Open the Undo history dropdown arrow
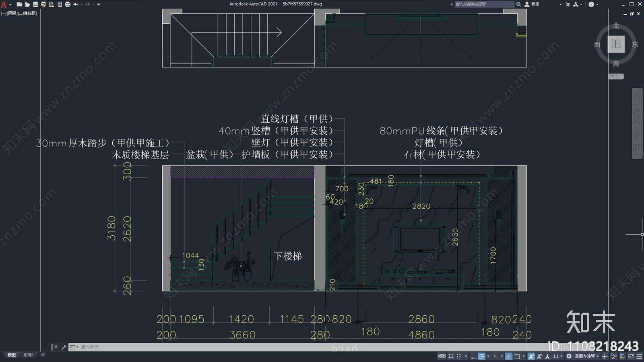Viewport: 644px width, 362px height. coord(82,4)
